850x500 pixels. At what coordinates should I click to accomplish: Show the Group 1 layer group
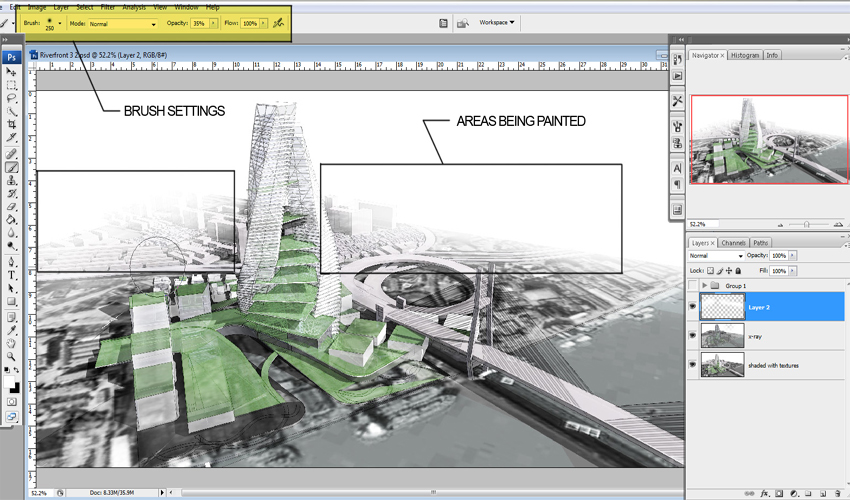coord(692,285)
